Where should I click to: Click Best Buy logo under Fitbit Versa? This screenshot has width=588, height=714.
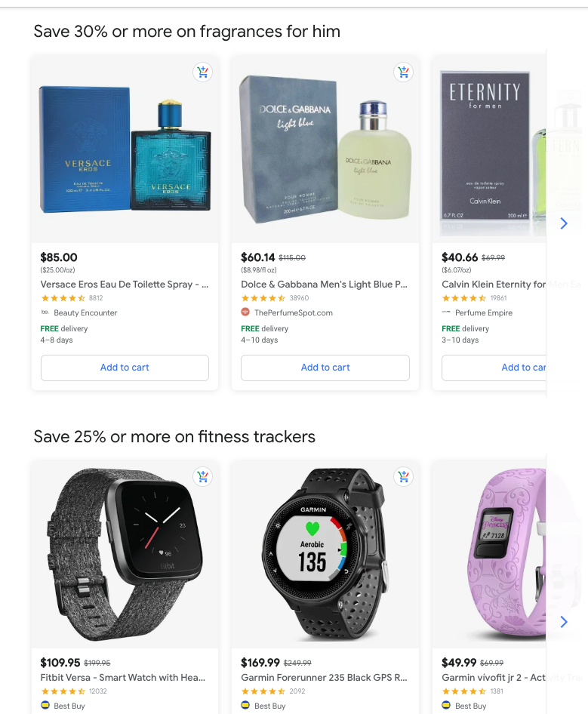(x=45, y=706)
